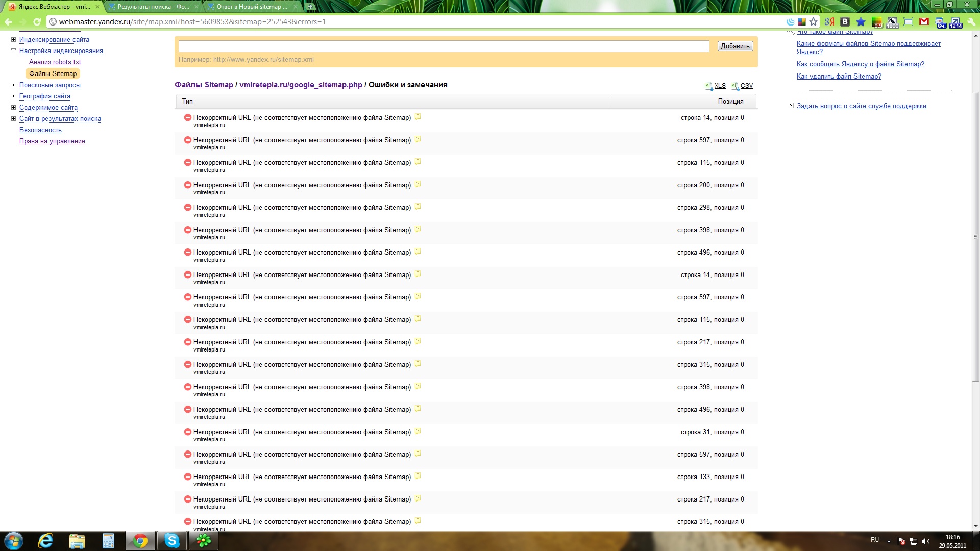Switch to Ответ в Новый sitemap tab
Image resolution: width=980 pixels, height=551 pixels.
coord(252,7)
